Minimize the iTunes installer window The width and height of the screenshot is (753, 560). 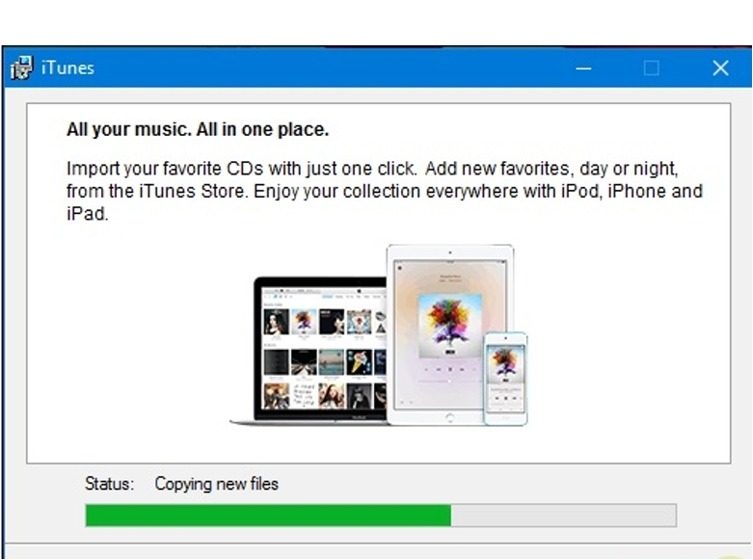[583, 68]
